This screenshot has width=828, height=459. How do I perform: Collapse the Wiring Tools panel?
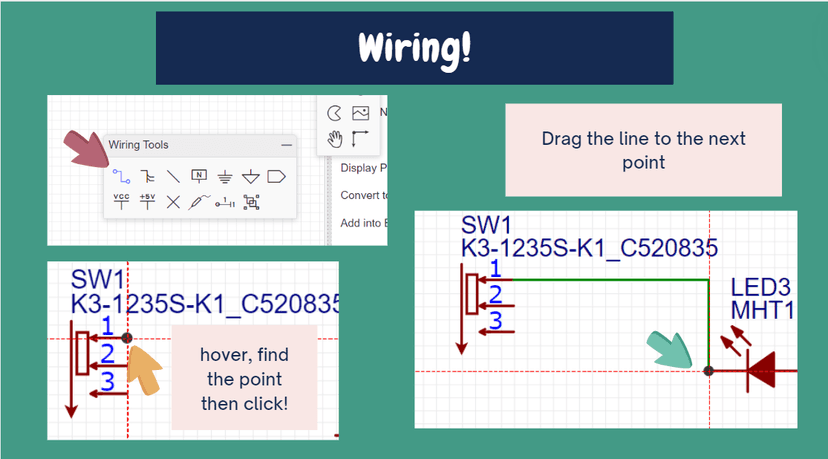tap(286, 145)
